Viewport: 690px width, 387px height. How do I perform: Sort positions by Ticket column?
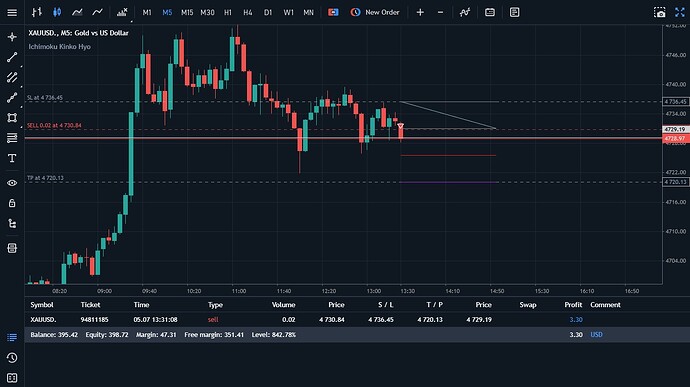coord(90,305)
